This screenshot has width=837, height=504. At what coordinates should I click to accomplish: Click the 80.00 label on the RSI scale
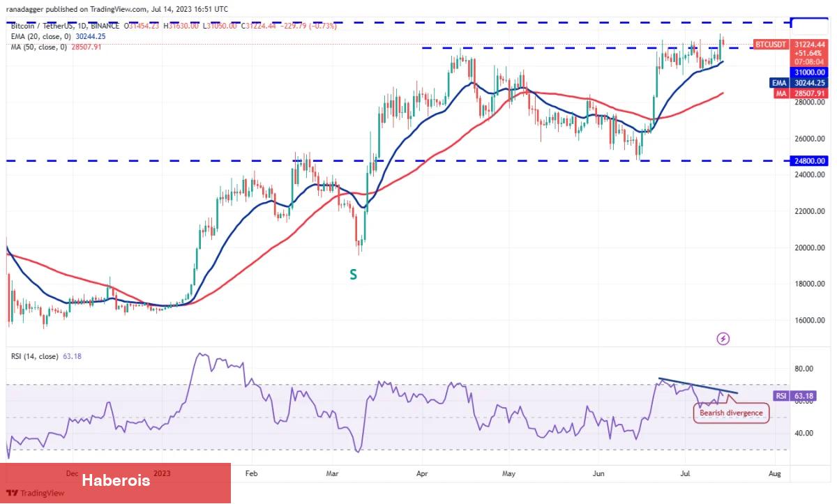804,369
